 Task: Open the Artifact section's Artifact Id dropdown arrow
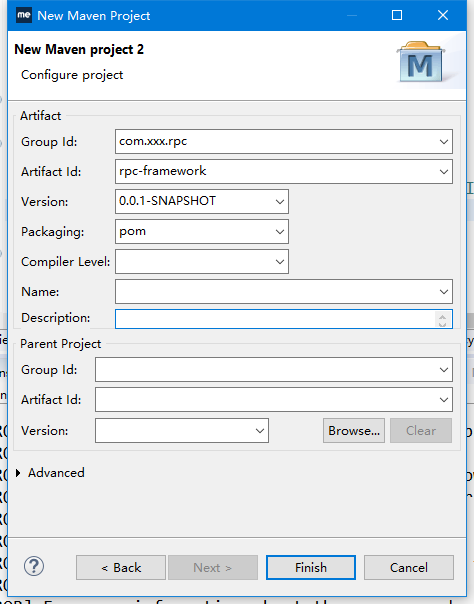(444, 172)
